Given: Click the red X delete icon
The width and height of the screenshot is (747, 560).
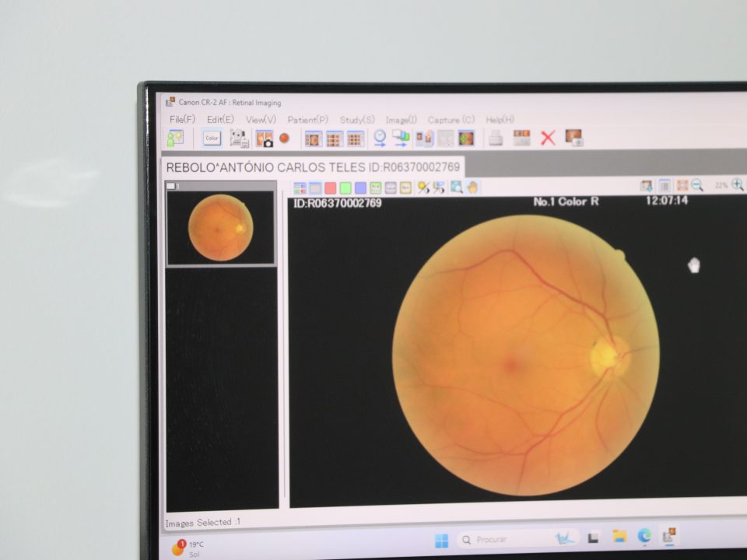Looking at the screenshot, I should click(548, 138).
